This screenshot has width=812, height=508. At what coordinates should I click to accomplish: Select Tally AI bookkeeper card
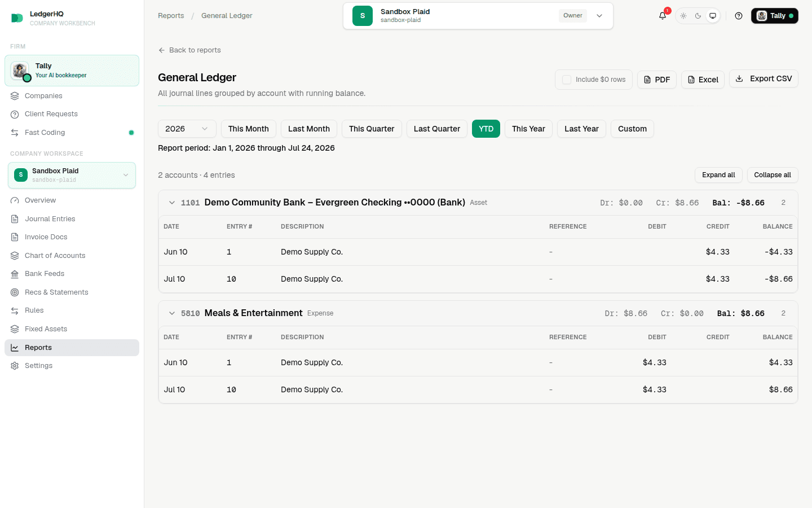click(x=72, y=71)
